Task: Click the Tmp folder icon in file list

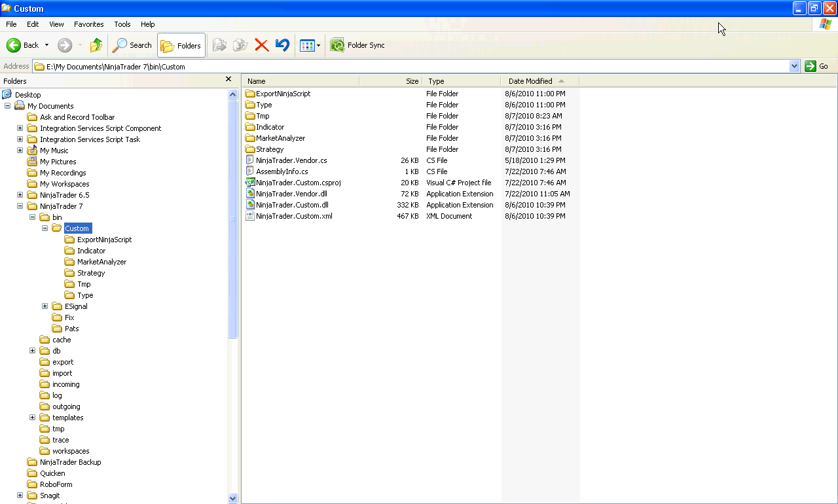Action: pos(250,116)
